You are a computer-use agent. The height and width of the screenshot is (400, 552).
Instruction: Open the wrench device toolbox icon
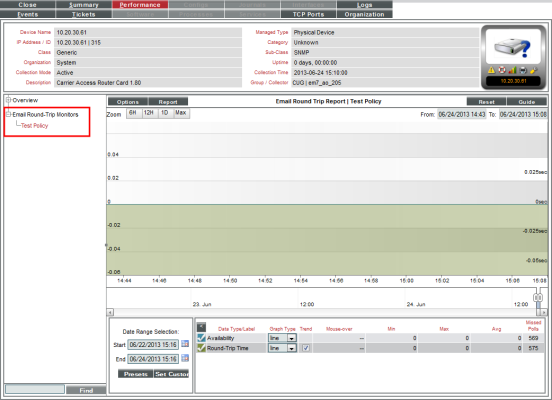click(x=534, y=70)
